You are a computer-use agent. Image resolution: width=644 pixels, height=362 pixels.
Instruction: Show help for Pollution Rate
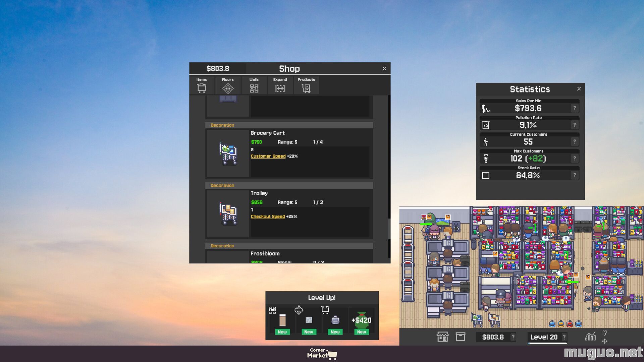click(575, 125)
